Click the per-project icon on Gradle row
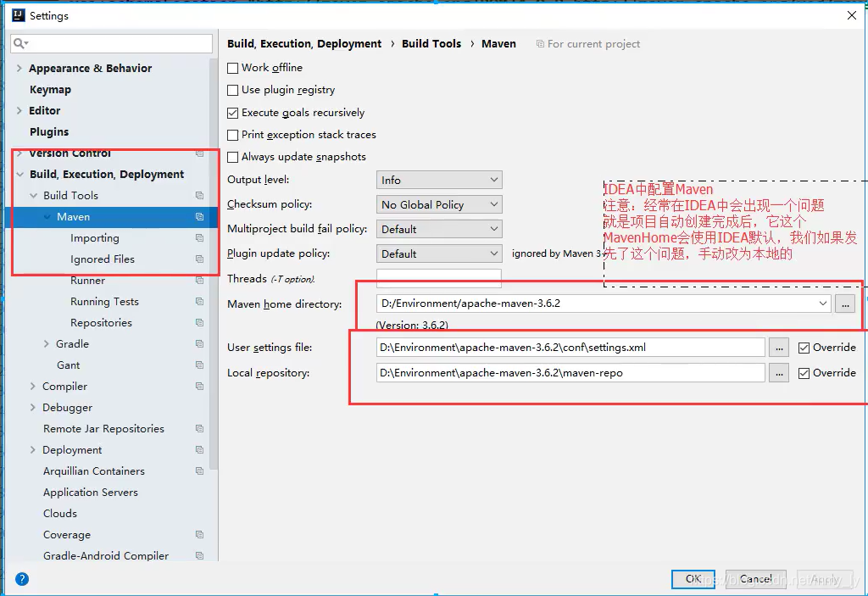The width and height of the screenshot is (868, 596). pyautogui.click(x=199, y=344)
